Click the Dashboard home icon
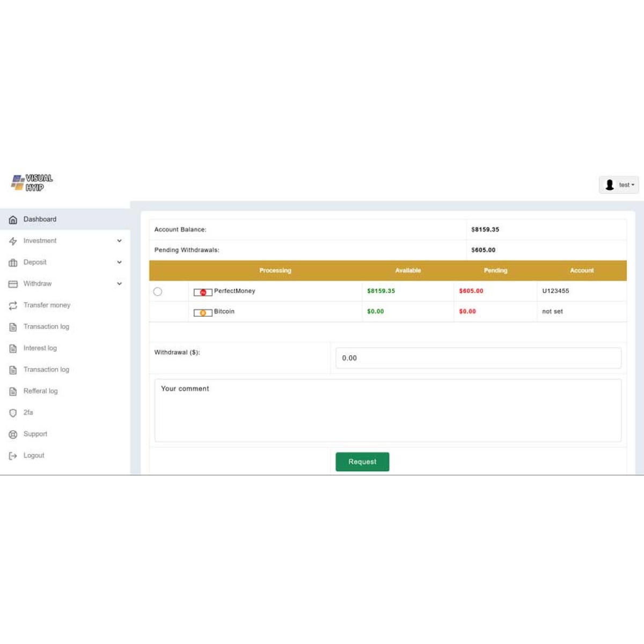The image size is (644, 644). click(13, 220)
